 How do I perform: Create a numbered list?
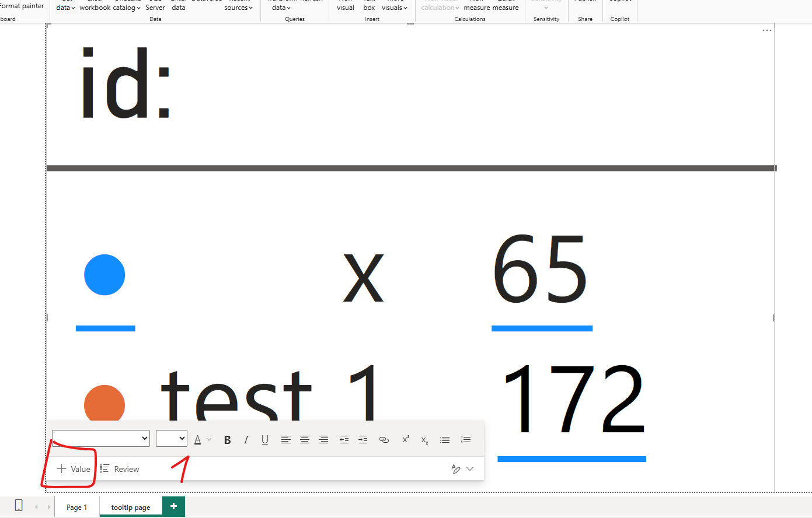click(x=466, y=440)
